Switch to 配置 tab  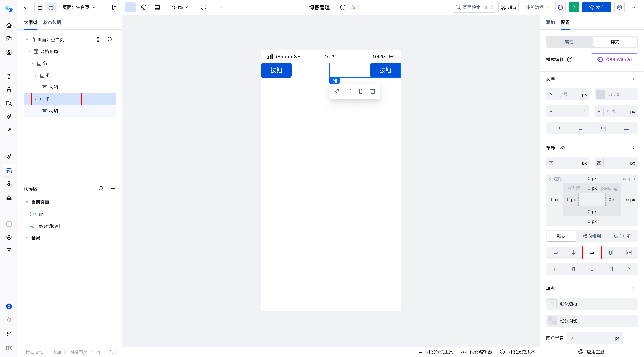565,23
